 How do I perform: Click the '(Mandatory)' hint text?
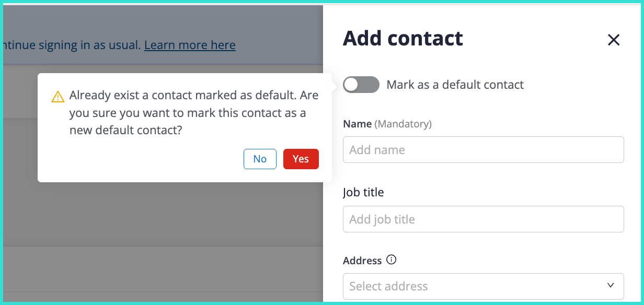[404, 124]
